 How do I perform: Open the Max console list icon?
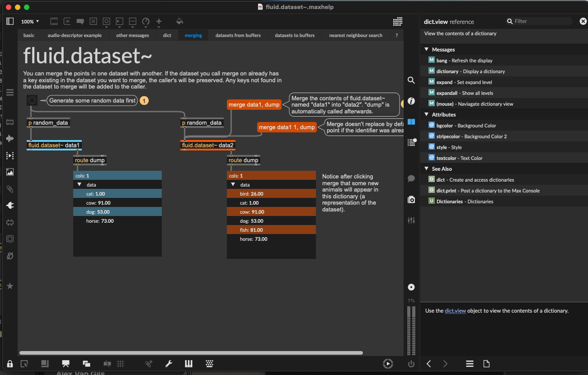pyautogui.click(x=411, y=142)
